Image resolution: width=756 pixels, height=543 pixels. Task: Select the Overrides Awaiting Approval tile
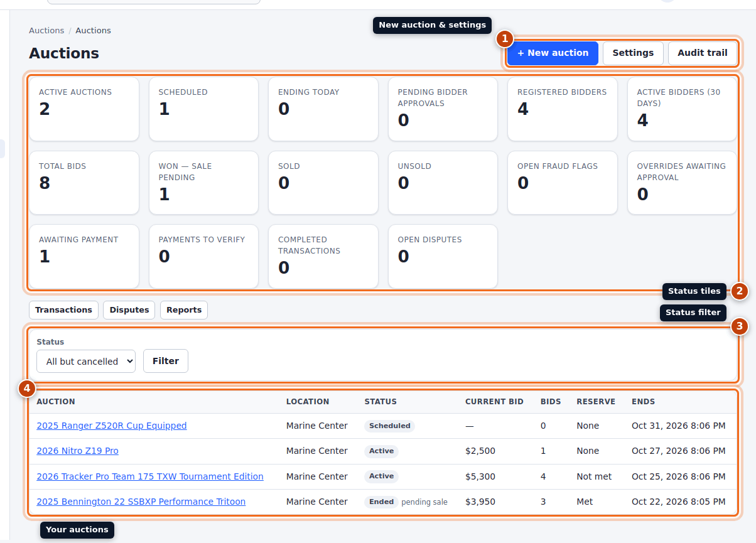click(682, 183)
